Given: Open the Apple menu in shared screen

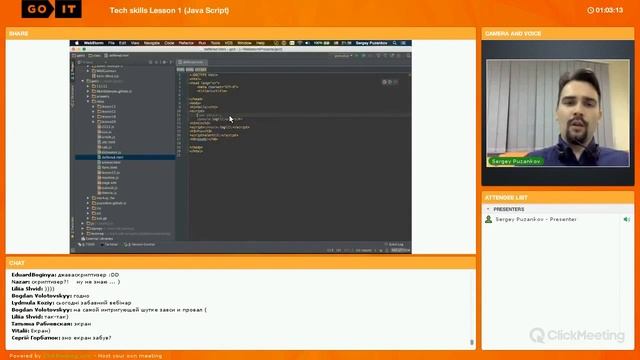Looking at the screenshot, I should click(x=77, y=43).
